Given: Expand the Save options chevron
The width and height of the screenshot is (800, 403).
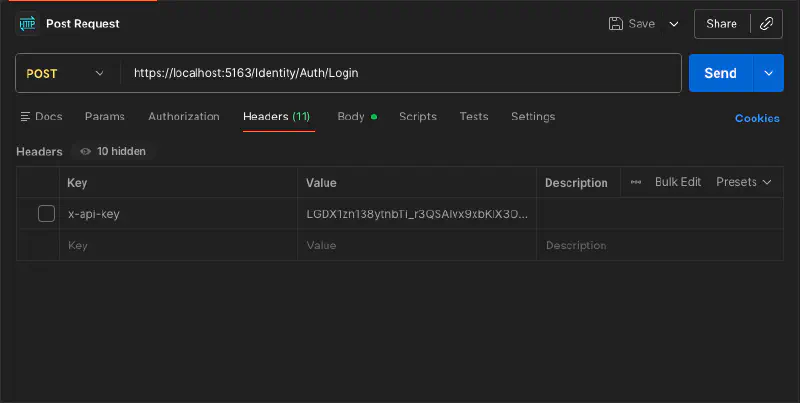Looking at the screenshot, I should coord(674,24).
